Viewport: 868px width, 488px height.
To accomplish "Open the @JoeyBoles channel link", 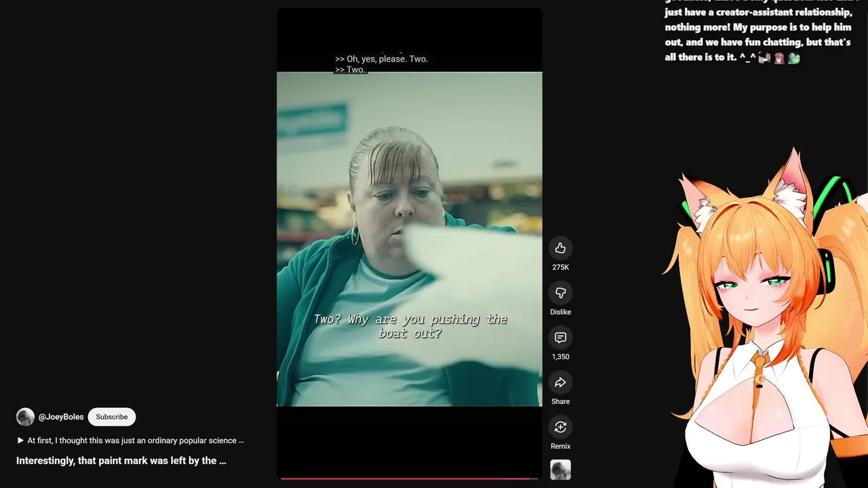I will pos(61,417).
